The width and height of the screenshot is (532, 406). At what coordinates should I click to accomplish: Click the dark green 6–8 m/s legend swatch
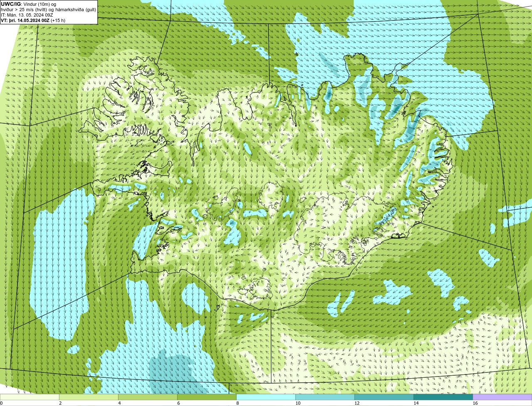[x=207, y=397]
